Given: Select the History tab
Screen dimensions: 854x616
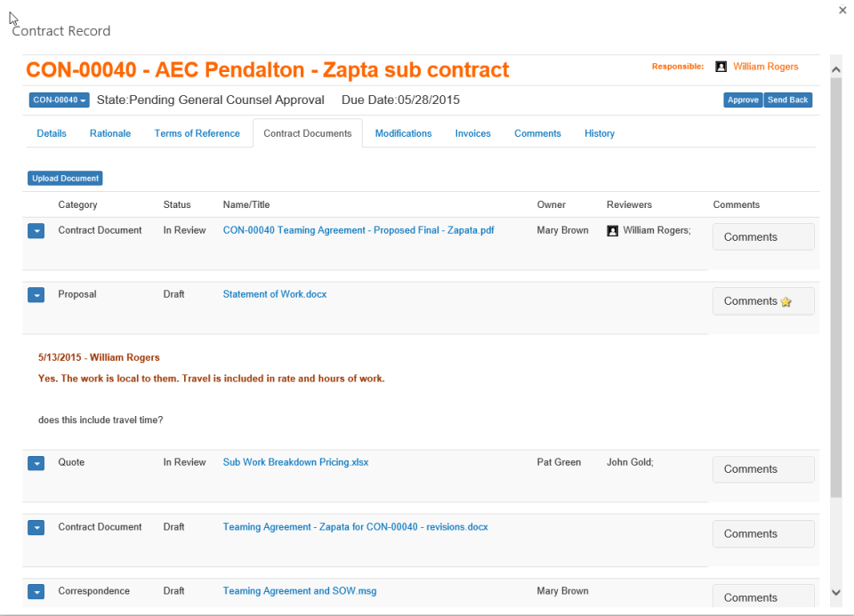Looking at the screenshot, I should click(x=599, y=133).
